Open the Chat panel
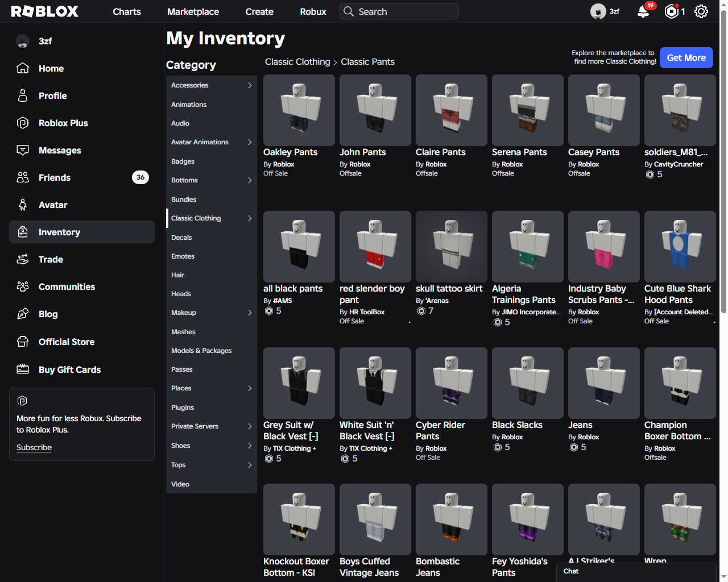 [x=636, y=572]
